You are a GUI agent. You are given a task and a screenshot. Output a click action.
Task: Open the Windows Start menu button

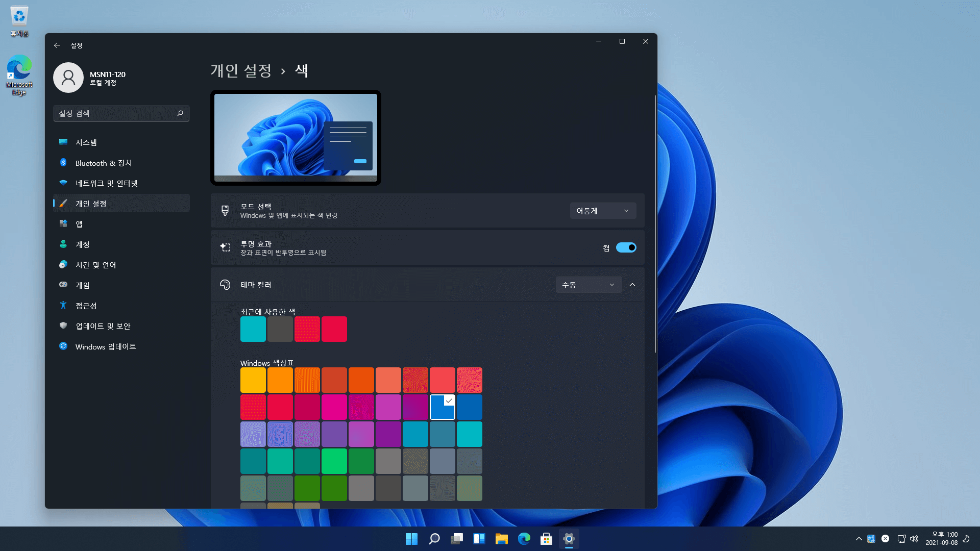tap(411, 539)
